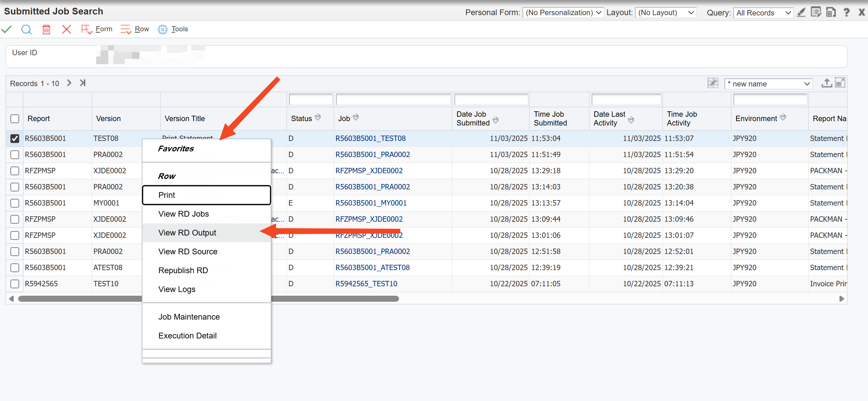Open the Personal Form dropdown
The width and height of the screenshot is (868, 401).
pos(563,12)
